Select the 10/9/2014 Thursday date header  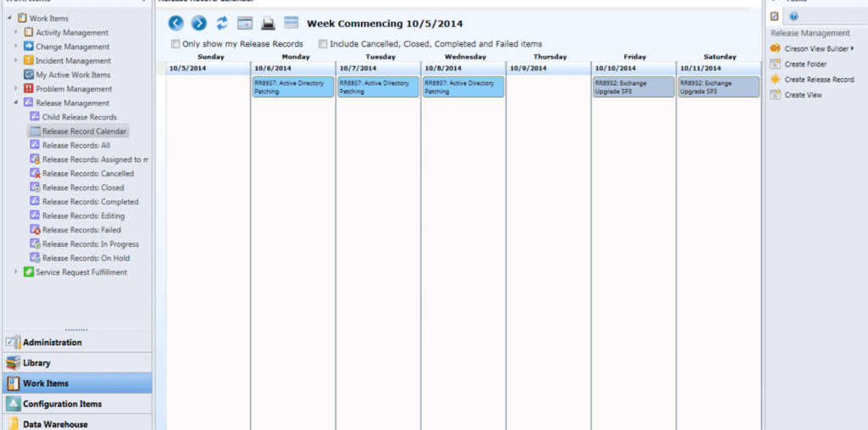click(548, 68)
